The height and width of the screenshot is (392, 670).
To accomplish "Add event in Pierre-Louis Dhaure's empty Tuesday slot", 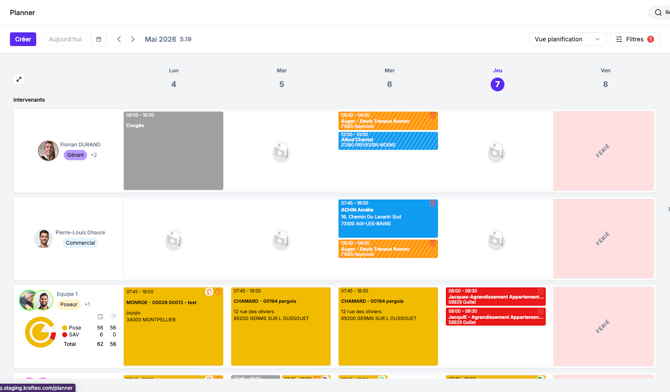I will coord(282,239).
